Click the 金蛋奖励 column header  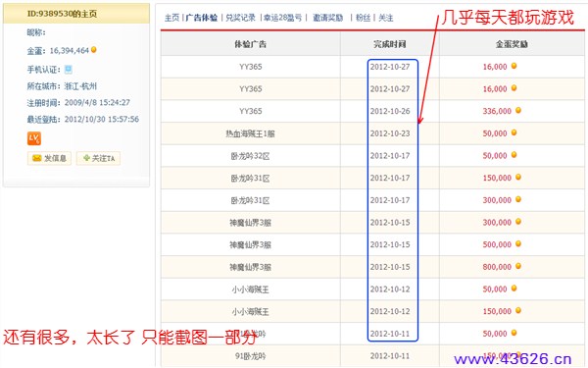point(512,44)
